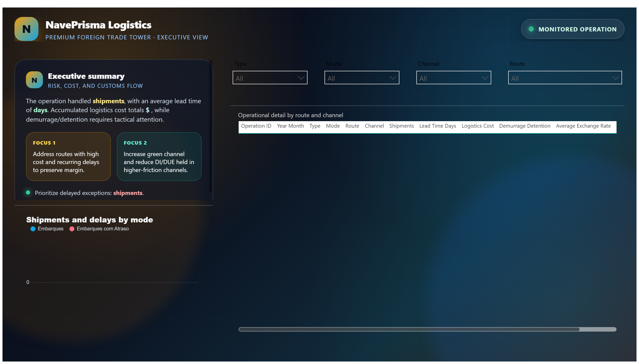Click the green bullet beside Prioritize delayed exceptions
Image resolution: width=639 pixels, height=364 pixels.
[28, 192]
